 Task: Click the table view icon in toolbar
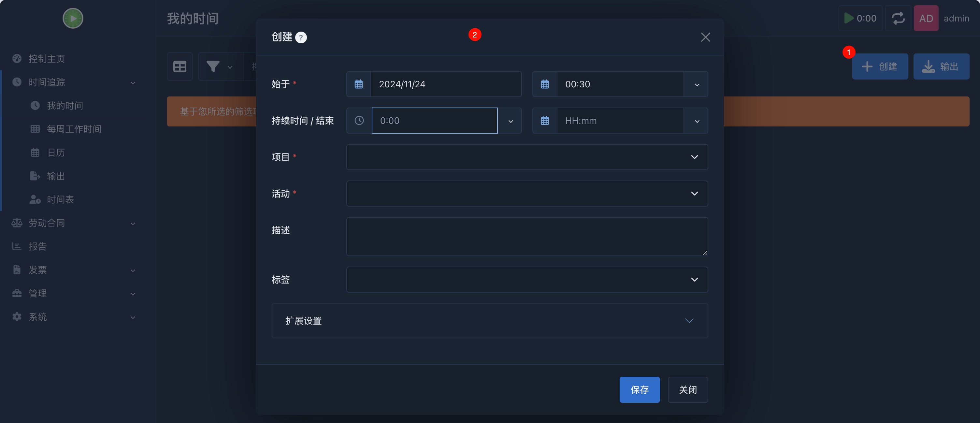180,66
